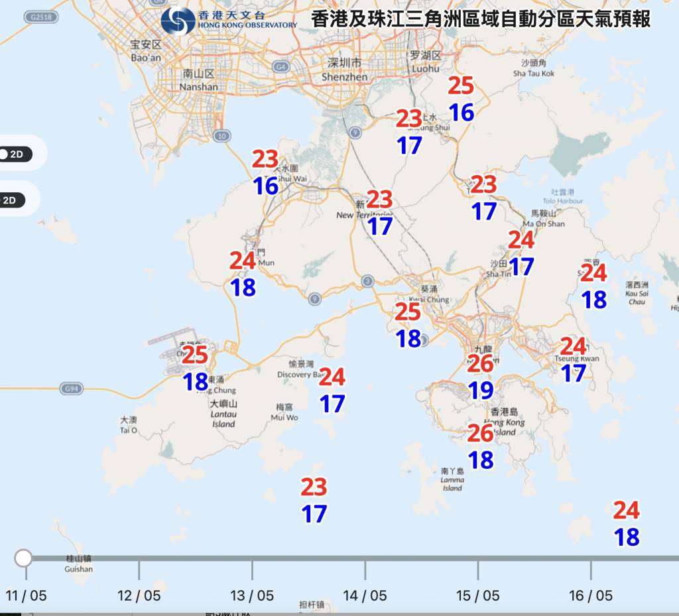Click the 23/17 forecast south of Lantau
The image size is (679, 616).
pyautogui.click(x=314, y=500)
